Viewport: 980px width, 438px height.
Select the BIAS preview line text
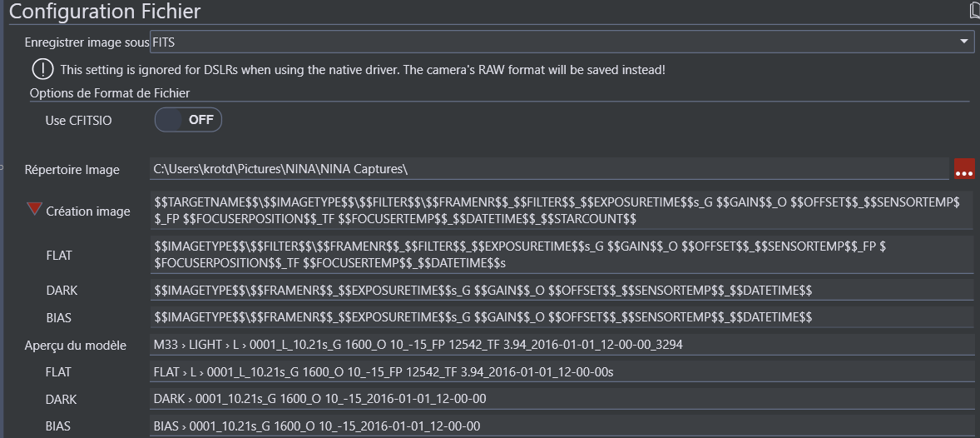click(317, 426)
